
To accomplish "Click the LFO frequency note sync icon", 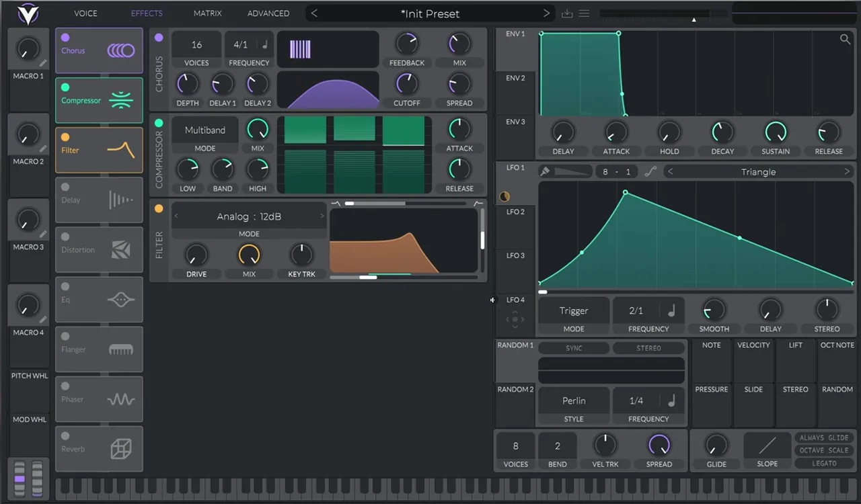I will click(671, 310).
